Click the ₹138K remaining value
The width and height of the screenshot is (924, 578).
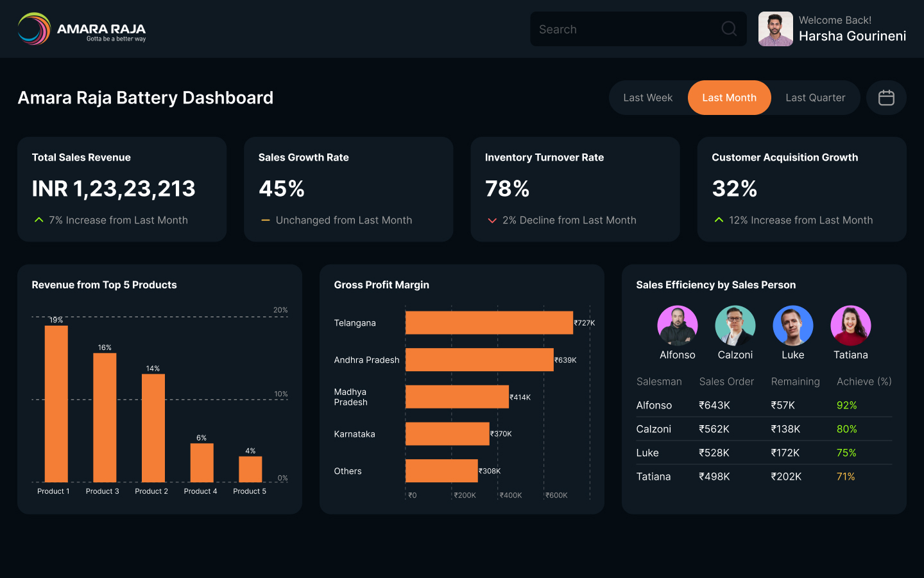(785, 429)
